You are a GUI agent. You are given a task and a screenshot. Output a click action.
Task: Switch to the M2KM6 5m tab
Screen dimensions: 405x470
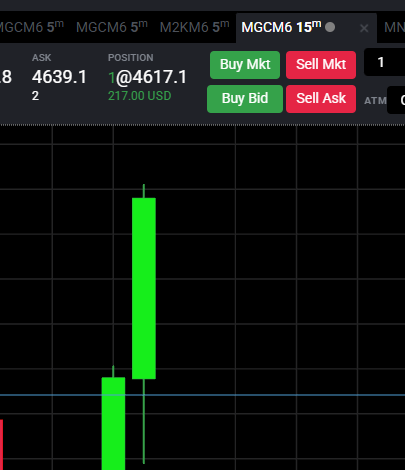tap(194, 27)
